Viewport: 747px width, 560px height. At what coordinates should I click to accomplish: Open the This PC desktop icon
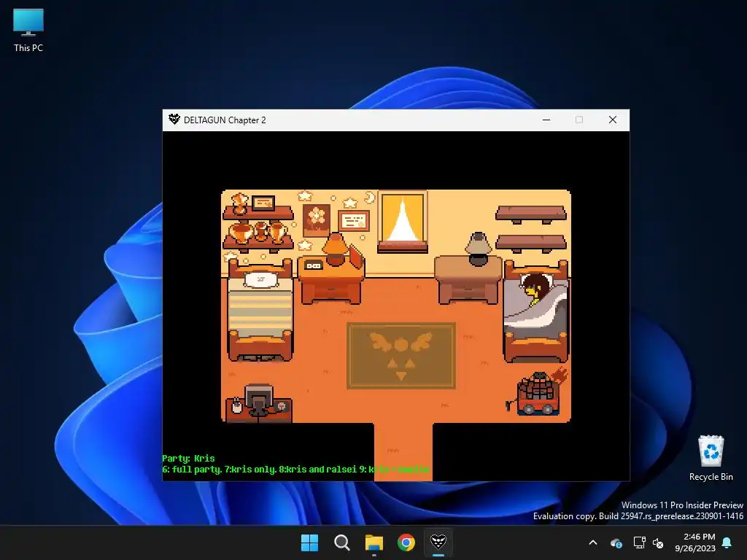(x=28, y=31)
